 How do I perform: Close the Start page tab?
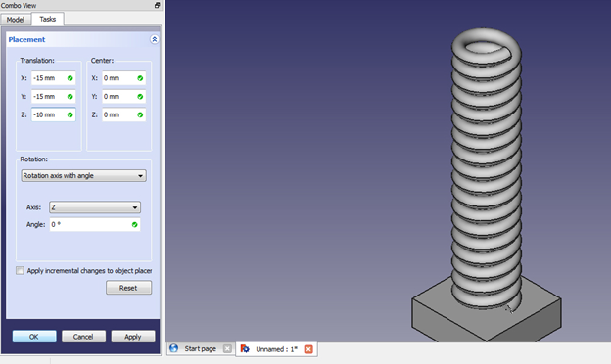pyautogui.click(x=227, y=348)
